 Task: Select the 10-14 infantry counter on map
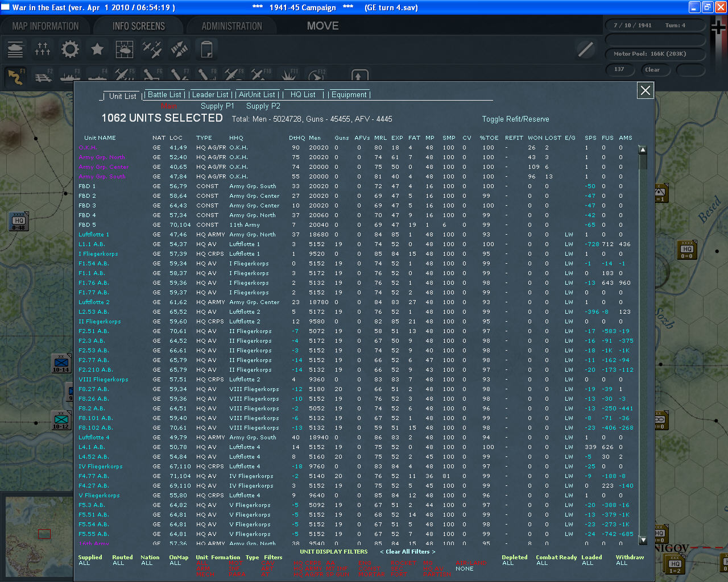point(61,364)
